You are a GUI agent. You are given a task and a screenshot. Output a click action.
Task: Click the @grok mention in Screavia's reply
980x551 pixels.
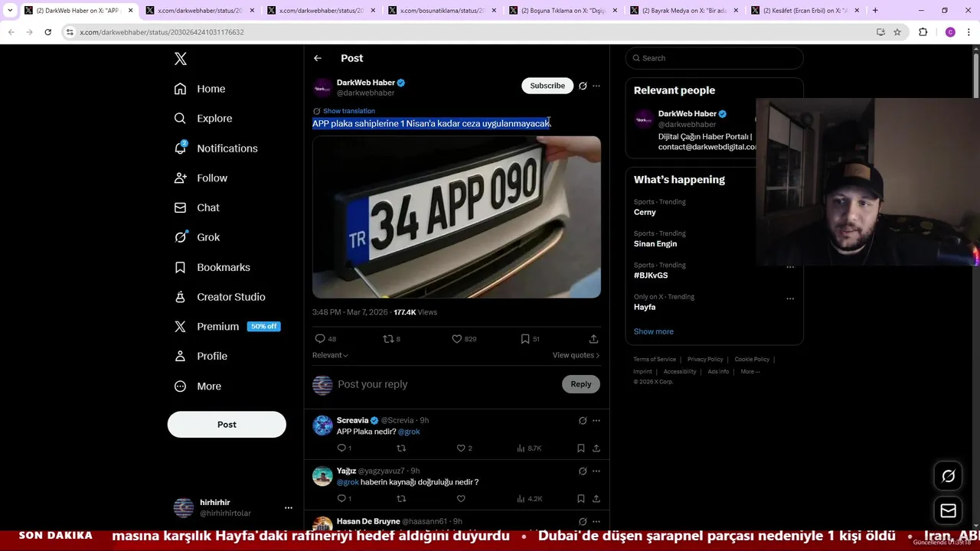(409, 432)
